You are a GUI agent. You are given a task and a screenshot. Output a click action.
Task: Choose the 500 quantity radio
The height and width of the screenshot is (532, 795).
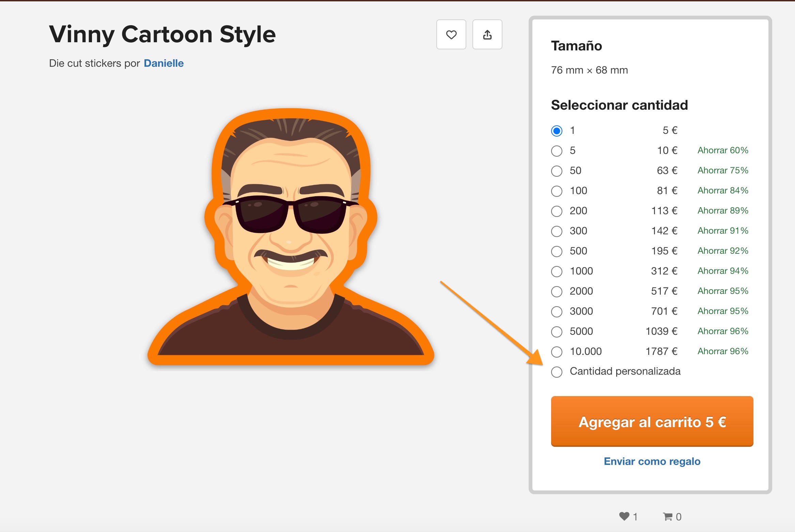coord(557,251)
